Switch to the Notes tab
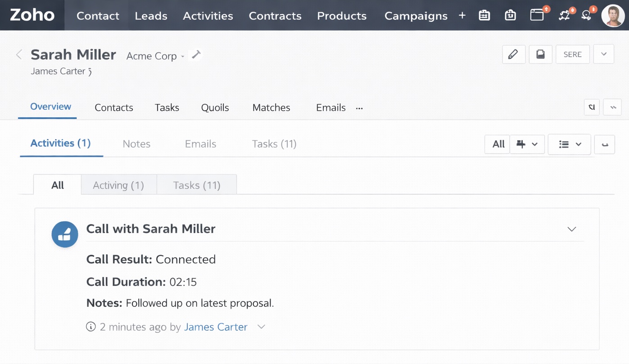Screen dimensions: 629x364 [136, 144]
